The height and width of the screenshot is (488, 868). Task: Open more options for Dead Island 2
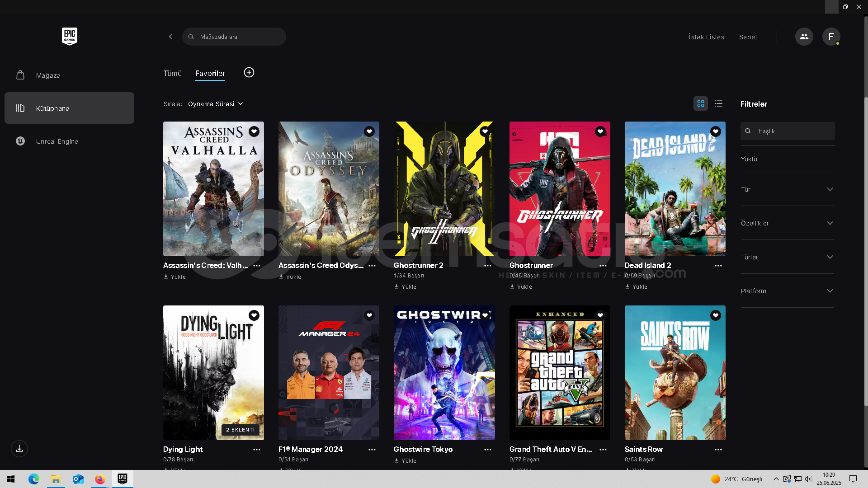click(x=718, y=266)
